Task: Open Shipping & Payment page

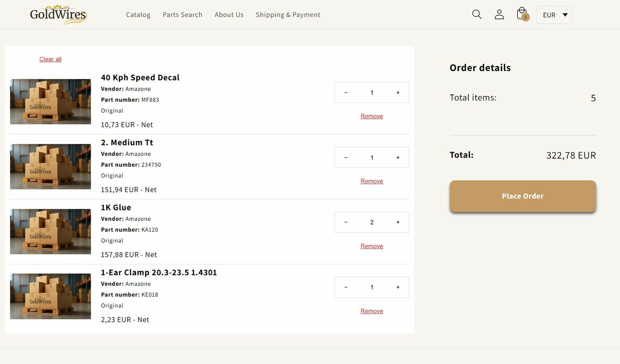Action: click(288, 15)
